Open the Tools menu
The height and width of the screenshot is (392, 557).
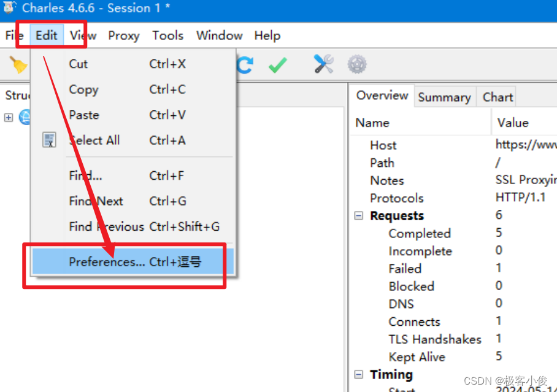[x=167, y=36]
